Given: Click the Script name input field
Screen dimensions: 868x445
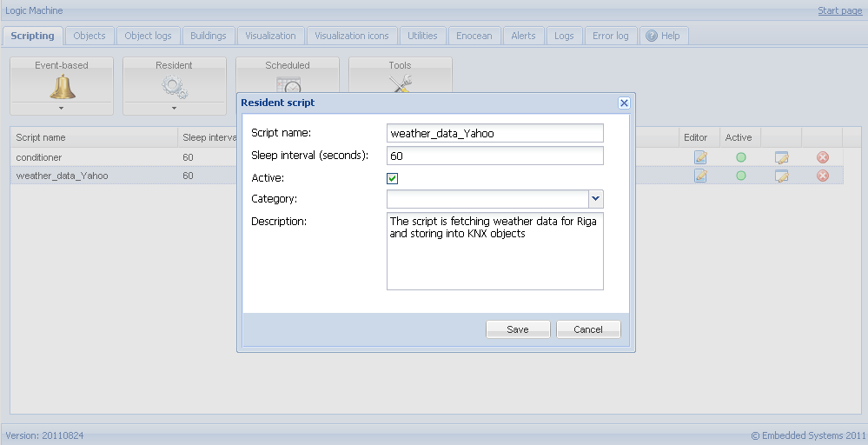Looking at the screenshot, I should tap(495, 133).
